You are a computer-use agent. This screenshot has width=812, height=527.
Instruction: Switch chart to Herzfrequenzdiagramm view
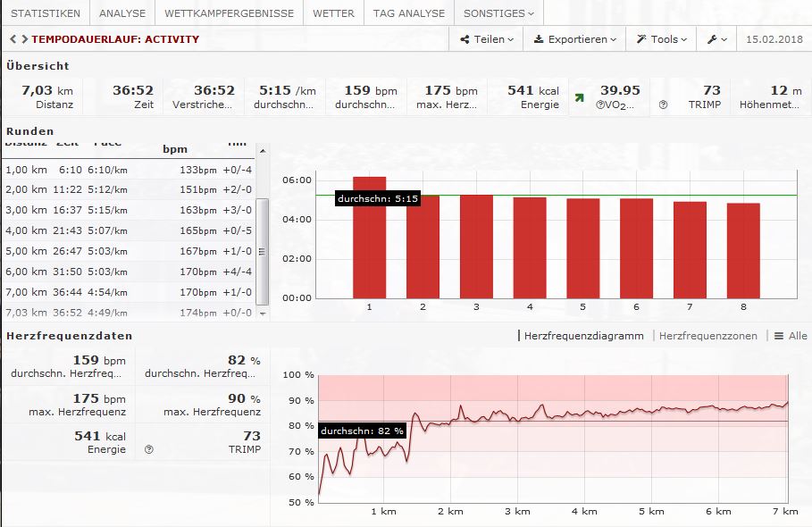point(582,336)
